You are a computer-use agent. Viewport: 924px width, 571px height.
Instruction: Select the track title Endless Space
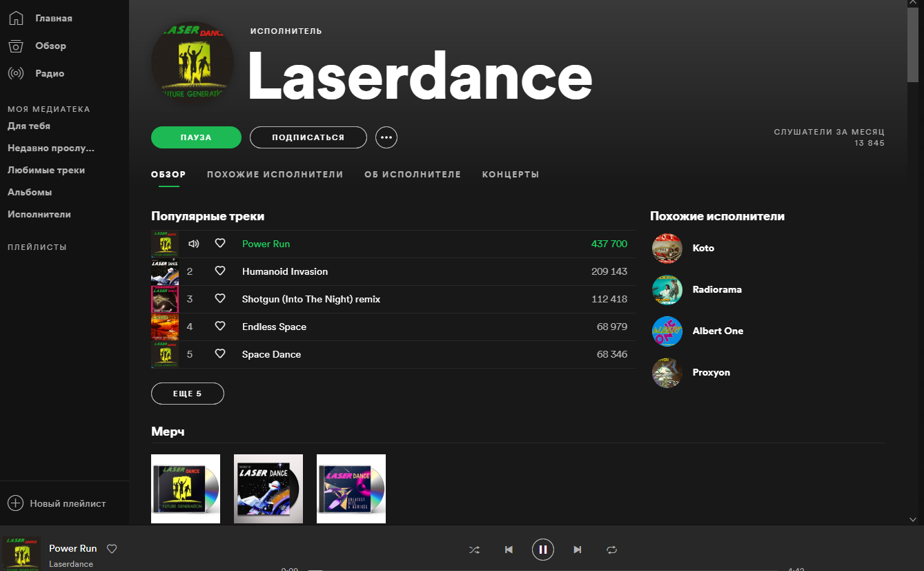(274, 327)
